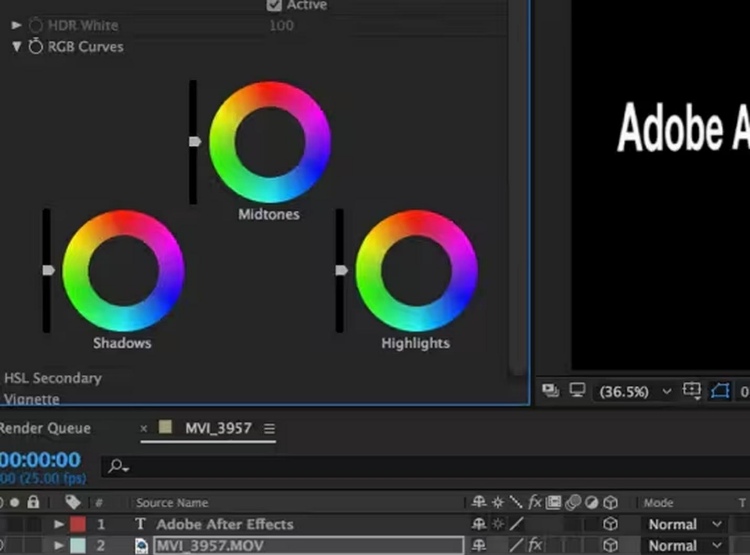
Task: Toggle transparency grid icon in viewer
Action: tap(718, 392)
